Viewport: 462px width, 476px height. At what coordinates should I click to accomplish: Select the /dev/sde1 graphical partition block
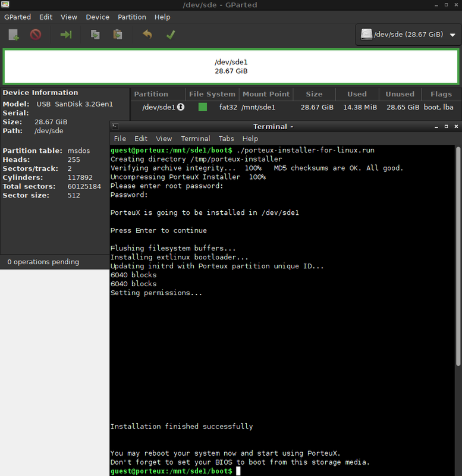click(x=231, y=67)
